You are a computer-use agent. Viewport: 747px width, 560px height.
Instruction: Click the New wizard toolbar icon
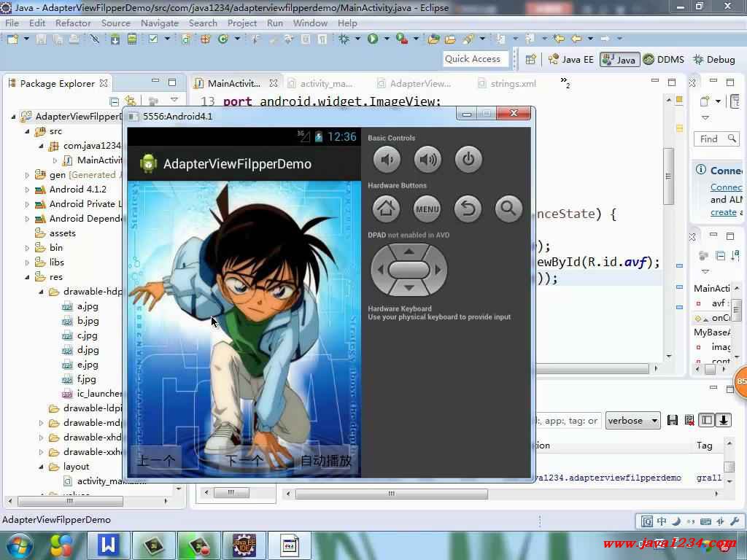(x=12, y=39)
